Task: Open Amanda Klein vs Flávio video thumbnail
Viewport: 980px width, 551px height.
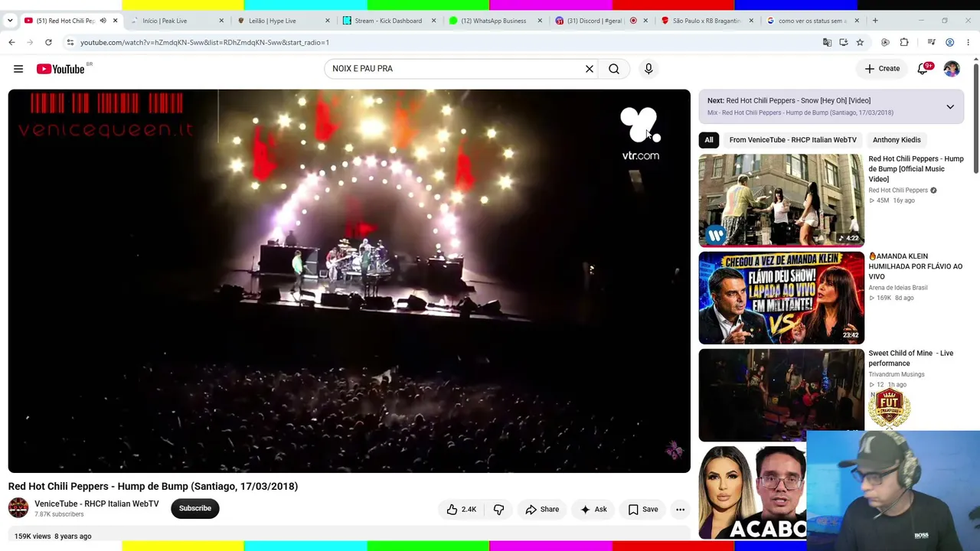Action: tap(781, 298)
